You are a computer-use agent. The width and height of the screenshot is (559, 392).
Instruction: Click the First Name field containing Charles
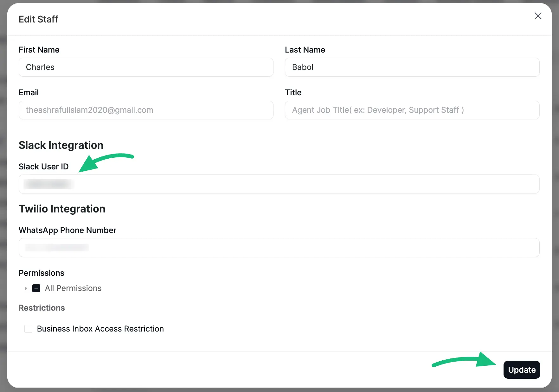146,67
